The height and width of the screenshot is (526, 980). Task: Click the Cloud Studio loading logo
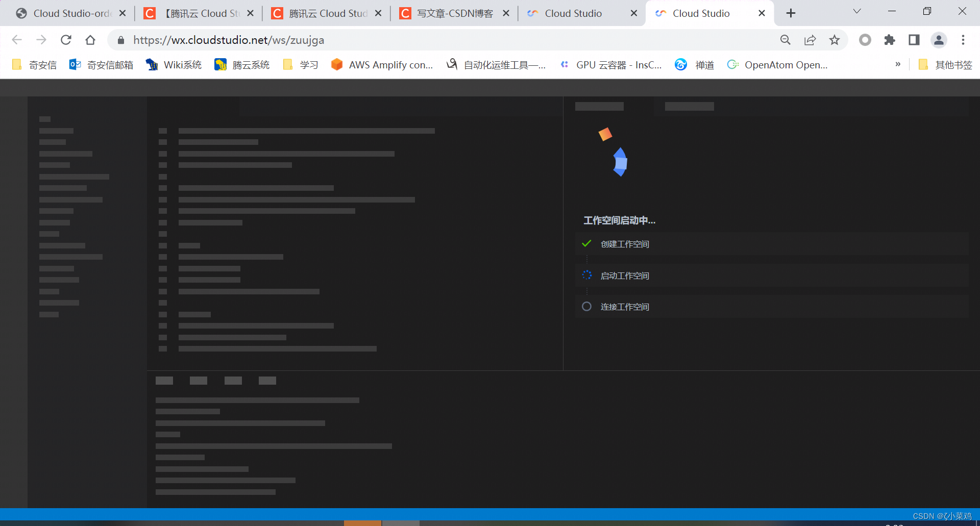point(613,152)
